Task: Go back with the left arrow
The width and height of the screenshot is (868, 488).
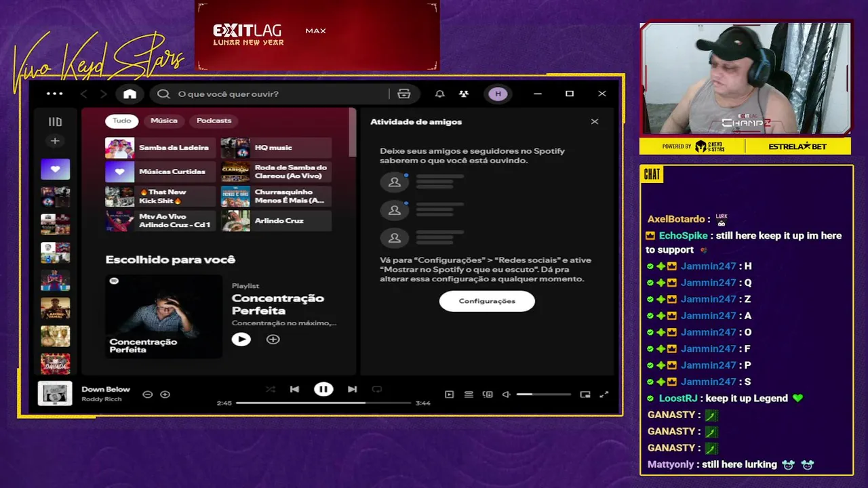Action: coord(84,94)
